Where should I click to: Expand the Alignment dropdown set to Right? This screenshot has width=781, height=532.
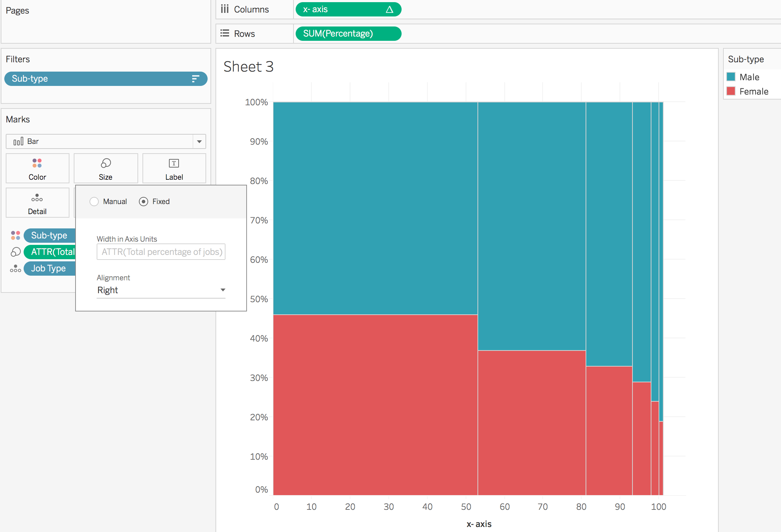(223, 290)
